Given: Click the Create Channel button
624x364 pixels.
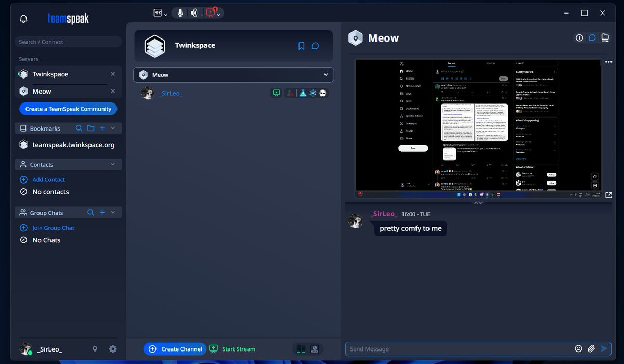Looking at the screenshot, I should point(175,349).
